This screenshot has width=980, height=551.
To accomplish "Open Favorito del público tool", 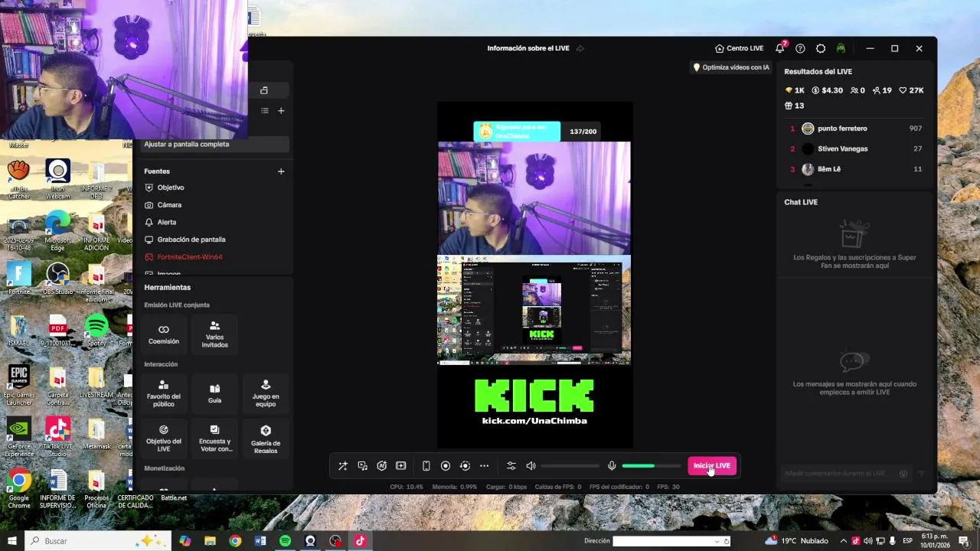I will [x=164, y=393].
